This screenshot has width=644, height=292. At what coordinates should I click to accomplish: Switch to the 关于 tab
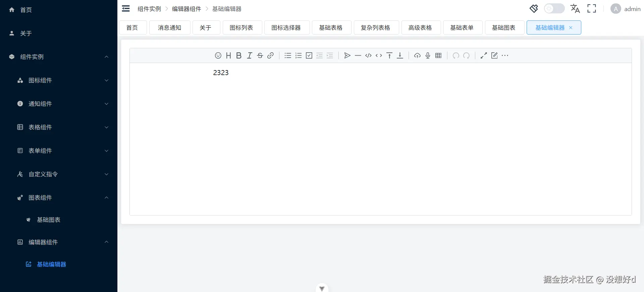(x=206, y=27)
